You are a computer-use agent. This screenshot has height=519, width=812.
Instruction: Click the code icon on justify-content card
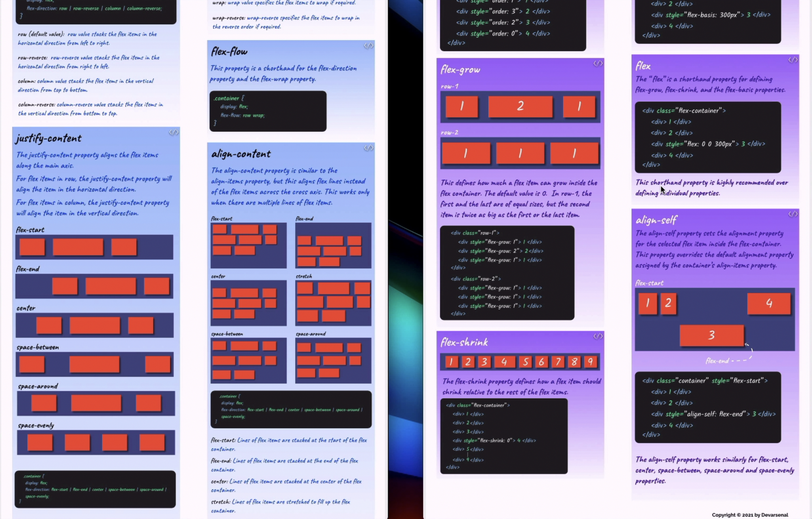pyautogui.click(x=173, y=132)
